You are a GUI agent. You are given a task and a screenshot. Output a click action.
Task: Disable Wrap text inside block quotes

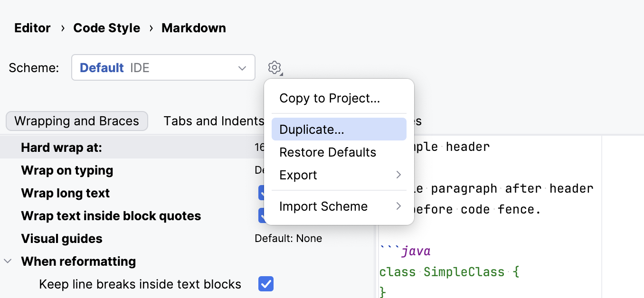(x=265, y=215)
